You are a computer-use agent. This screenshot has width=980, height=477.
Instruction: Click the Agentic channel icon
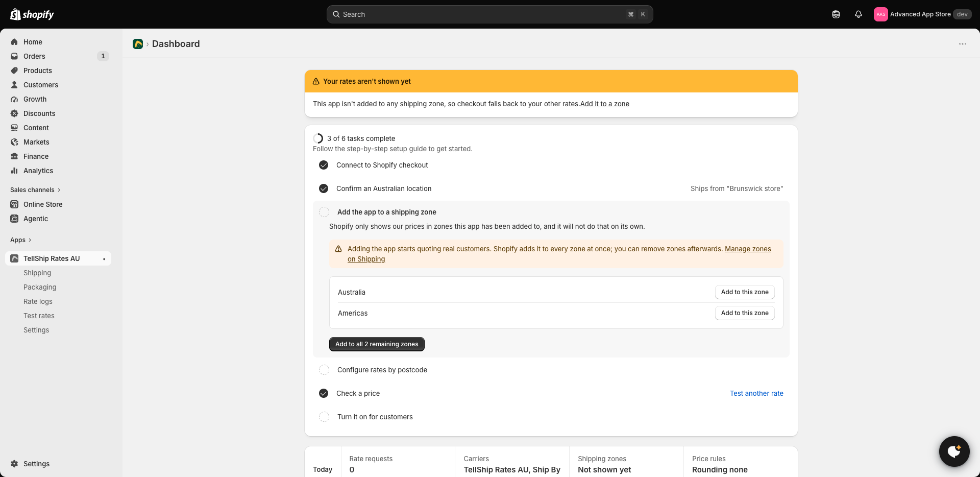click(x=14, y=219)
